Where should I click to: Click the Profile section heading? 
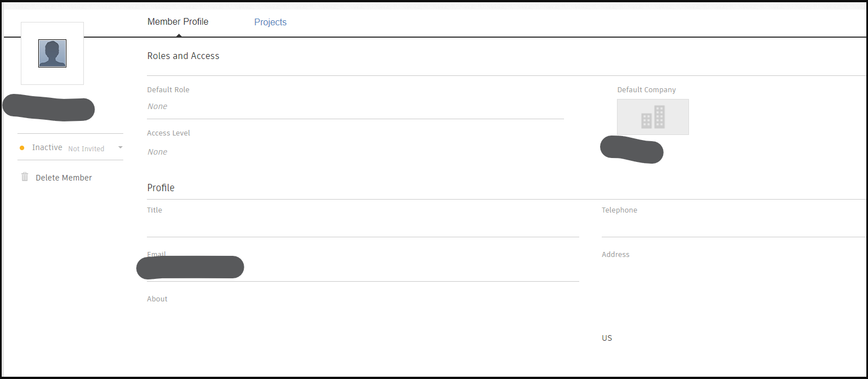coord(161,188)
